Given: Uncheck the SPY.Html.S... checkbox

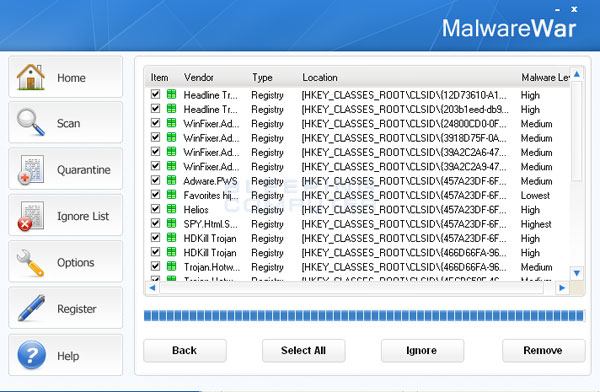Looking at the screenshot, I should pyautogui.click(x=155, y=223).
